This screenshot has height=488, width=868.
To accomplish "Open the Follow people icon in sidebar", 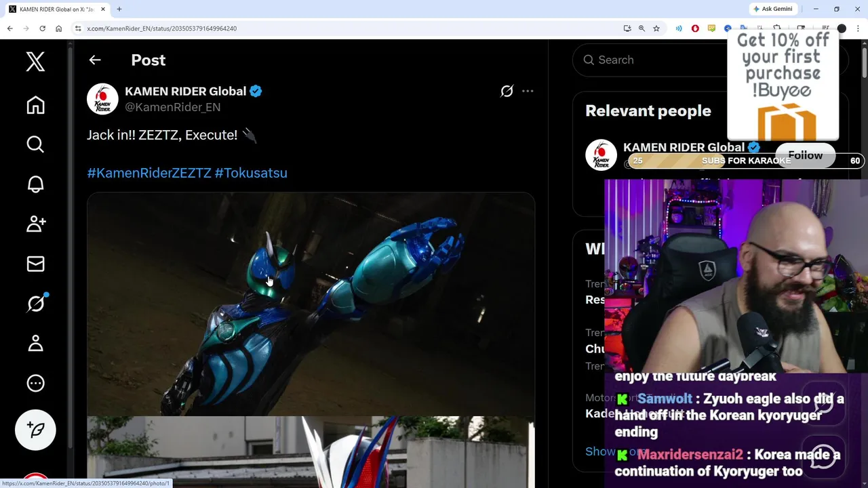I will coord(35,224).
